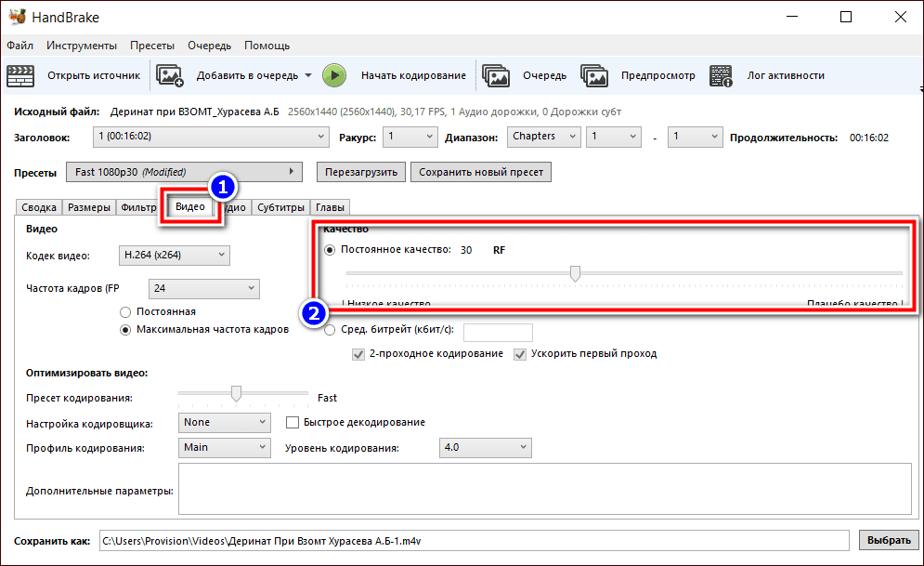Open the Помощь menu
Screen dimensions: 924x566
coord(267,46)
